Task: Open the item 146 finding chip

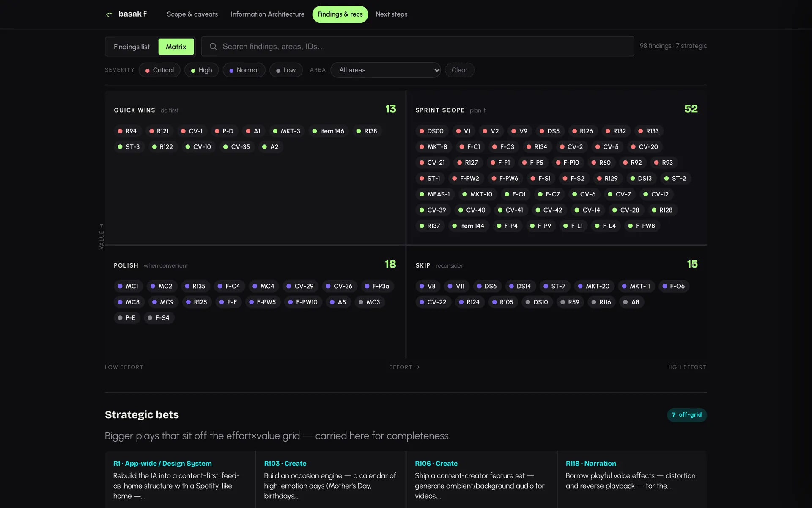Action: coord(328,131)
